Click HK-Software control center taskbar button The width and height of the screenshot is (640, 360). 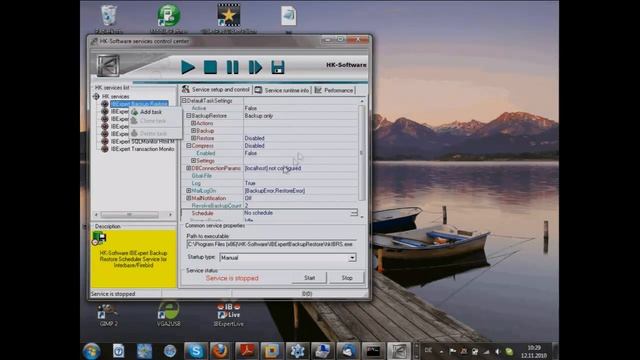(399, 351)
